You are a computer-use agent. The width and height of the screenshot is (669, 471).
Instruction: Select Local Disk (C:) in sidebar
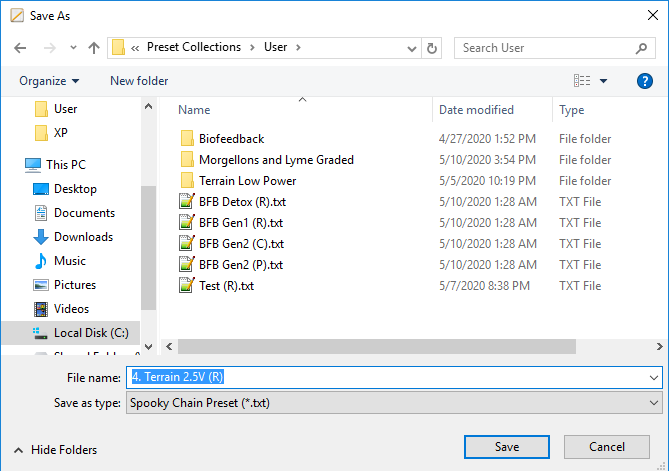(91, 333)
